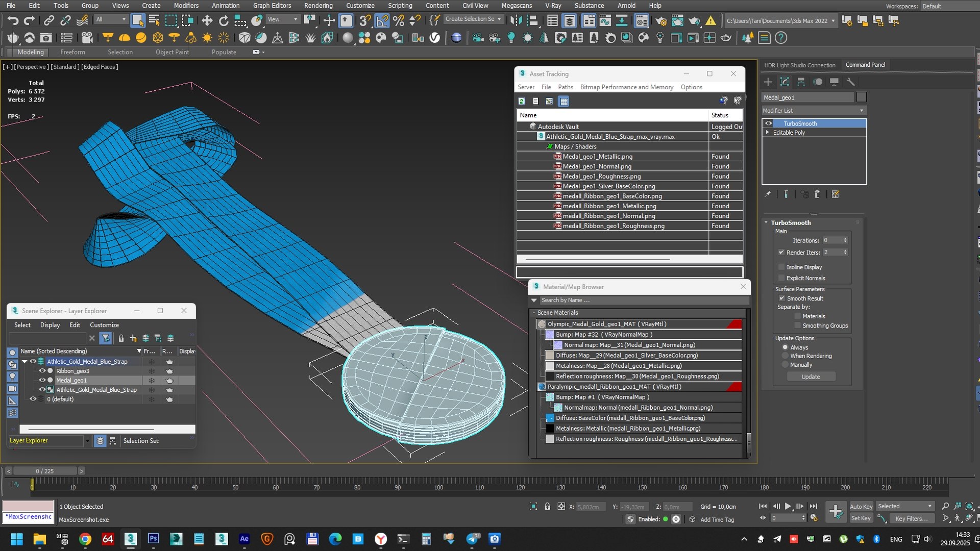This screenshot has height=551, width=980.
Task: Open the Utilities wrench tab in Command Panel
Action: (850, 82)
